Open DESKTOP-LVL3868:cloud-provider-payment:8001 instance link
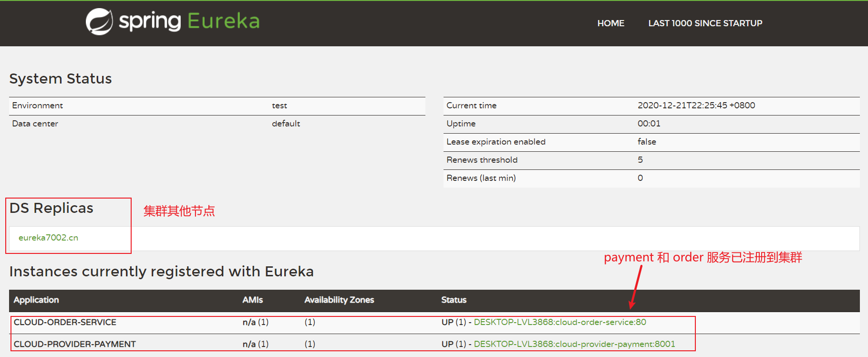Viewport: 868px width, 357px height. pos(574,344)
